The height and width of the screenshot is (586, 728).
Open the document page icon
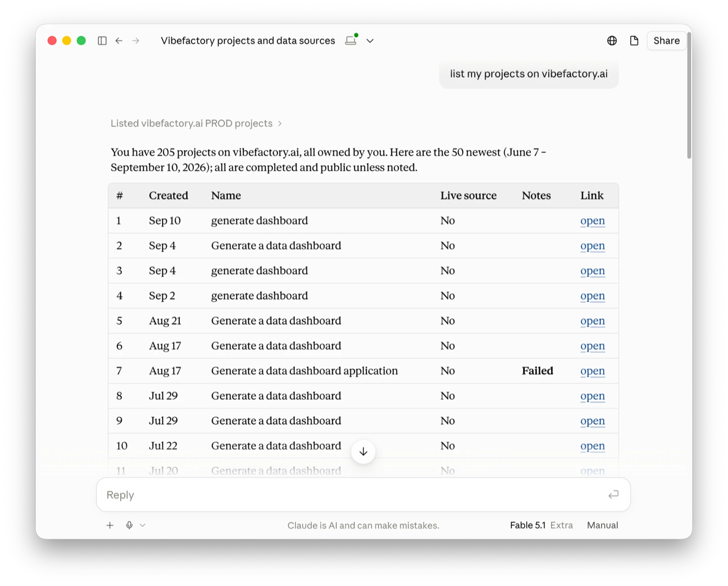(x=634, y=41)
